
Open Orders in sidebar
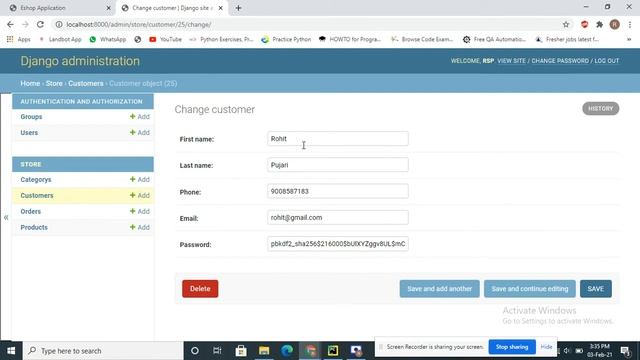(x=31, y=211)
